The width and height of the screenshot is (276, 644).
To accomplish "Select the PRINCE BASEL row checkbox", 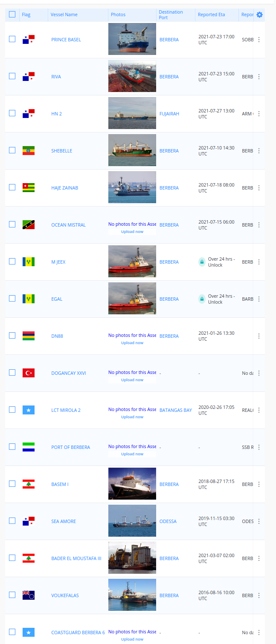I will [x=12, y=40].
